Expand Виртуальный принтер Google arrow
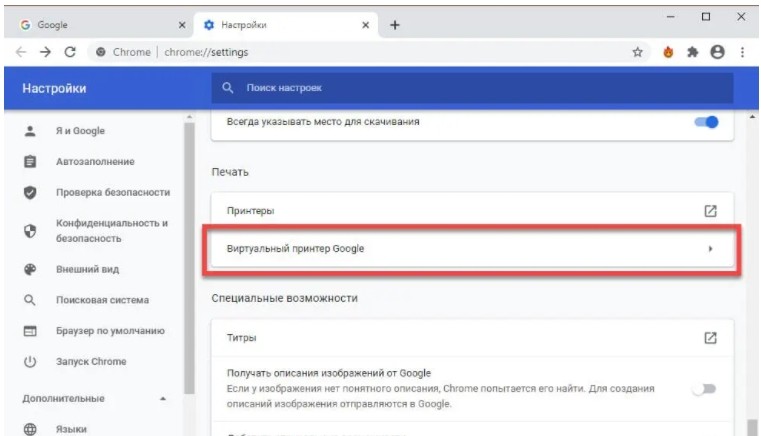The image size is (761, 436). click(710, 249)
